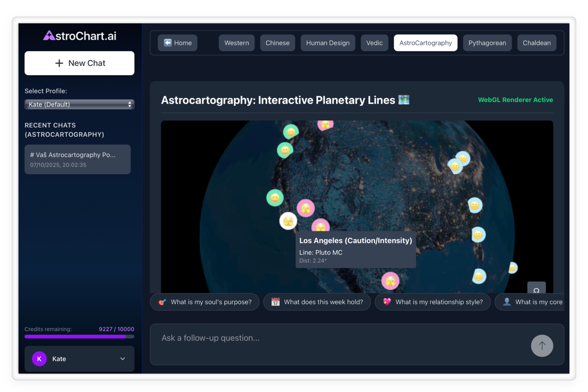
Task: Click the credits remaining progress bar
Action: tap(79, 337)
